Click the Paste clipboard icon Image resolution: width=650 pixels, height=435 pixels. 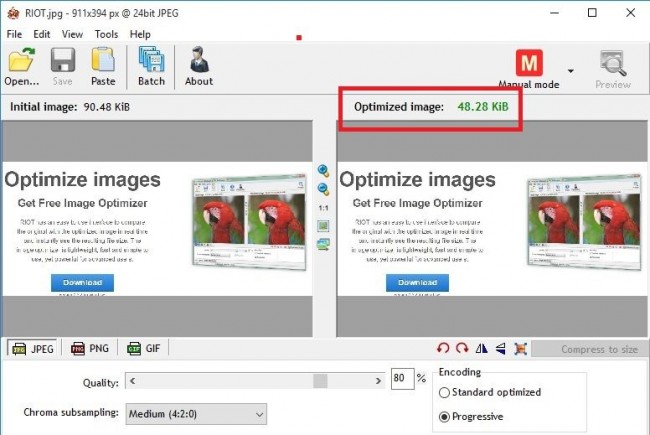point(103,65)
